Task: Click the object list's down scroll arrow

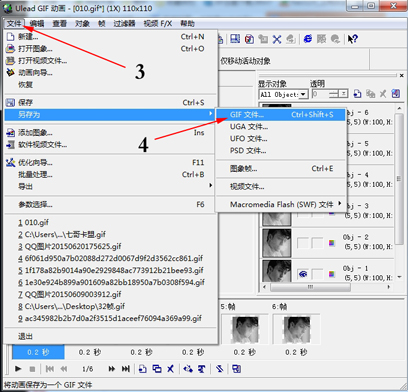Action: [x=399, y=277]
